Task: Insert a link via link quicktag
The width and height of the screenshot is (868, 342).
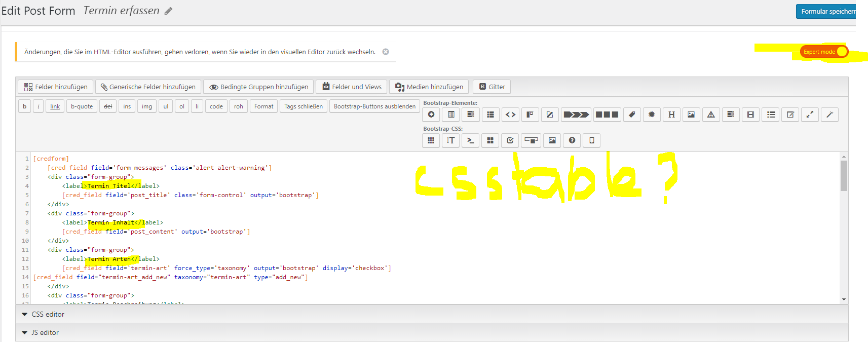Action: pos(55,106)
